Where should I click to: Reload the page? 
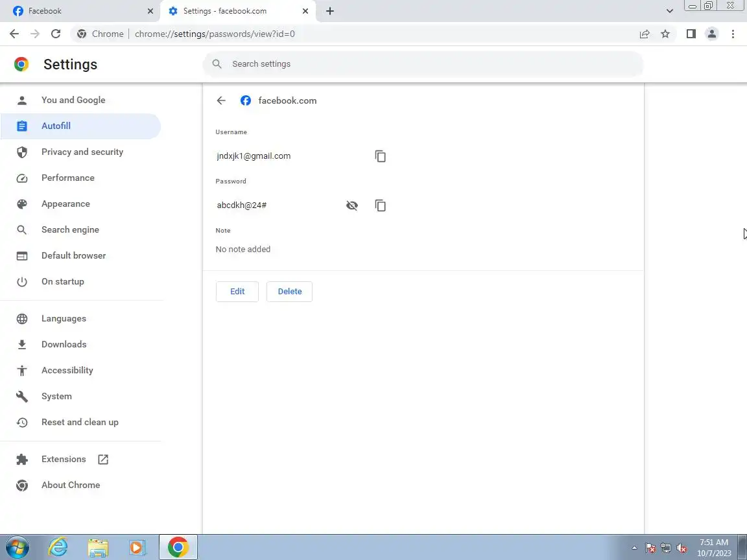(x=56, y=34)
